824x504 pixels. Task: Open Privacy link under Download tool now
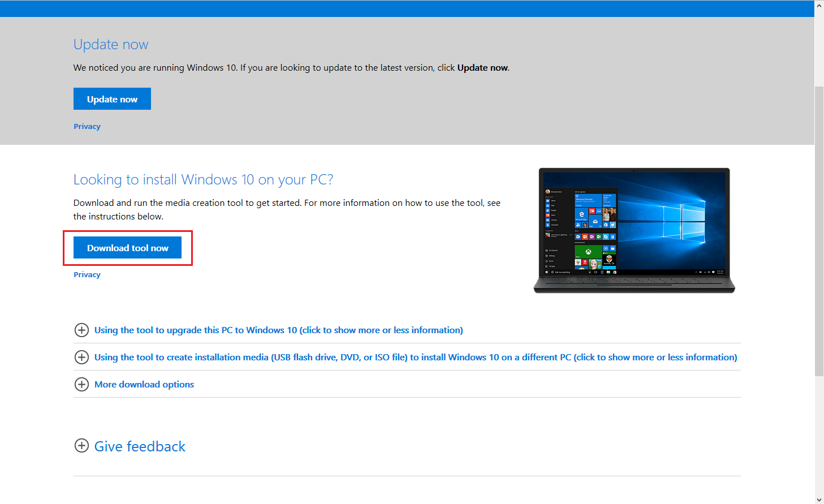click(87, 274)
